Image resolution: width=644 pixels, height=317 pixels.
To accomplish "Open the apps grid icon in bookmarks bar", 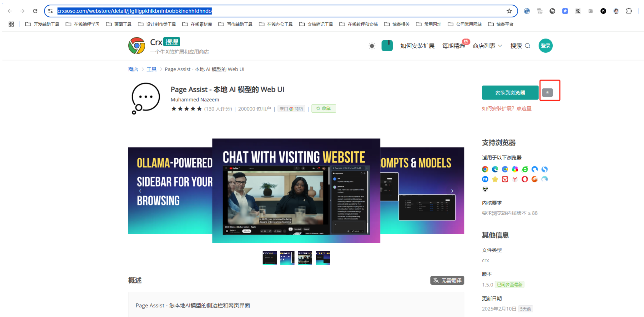I will pyautogui.click(x=11, y=24).
